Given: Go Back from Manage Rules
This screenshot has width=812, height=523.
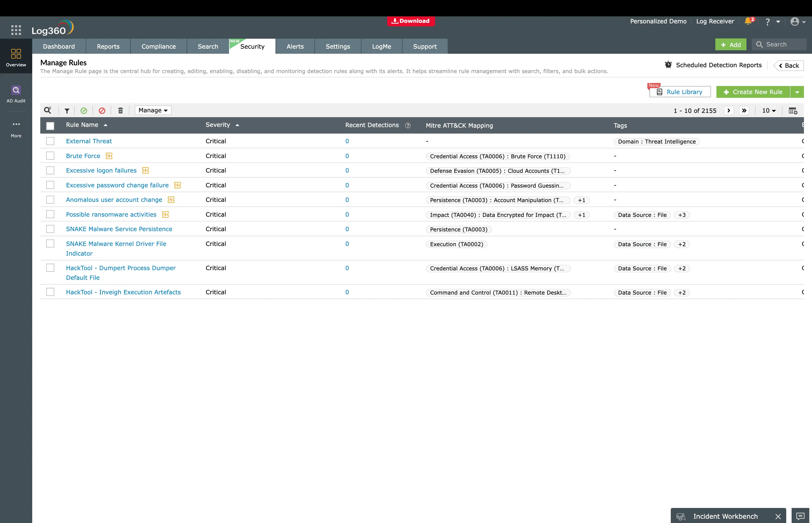Looking at the screenshot, I should pos(789,66).
